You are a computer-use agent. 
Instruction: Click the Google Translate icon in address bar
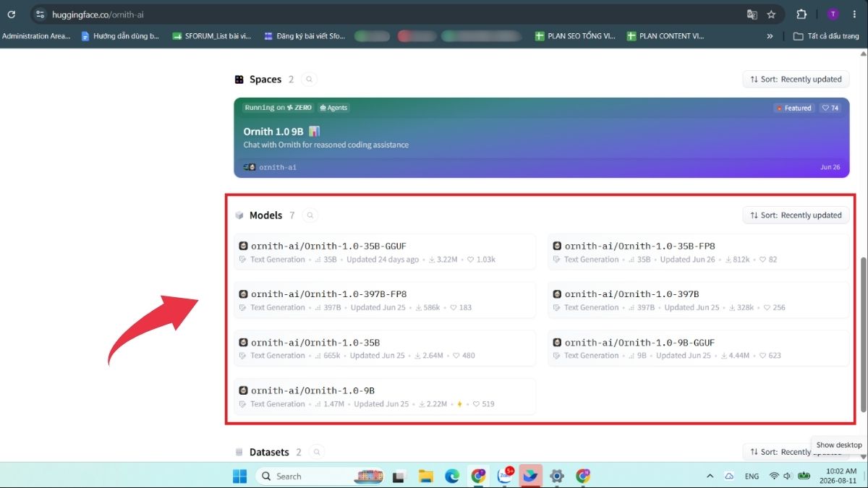752,14
